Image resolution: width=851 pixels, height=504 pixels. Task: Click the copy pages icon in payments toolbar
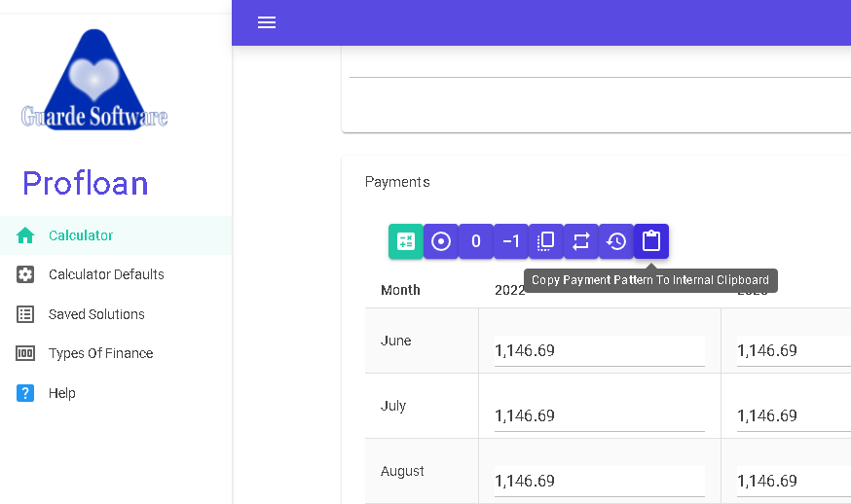click(x=546, y=241)
